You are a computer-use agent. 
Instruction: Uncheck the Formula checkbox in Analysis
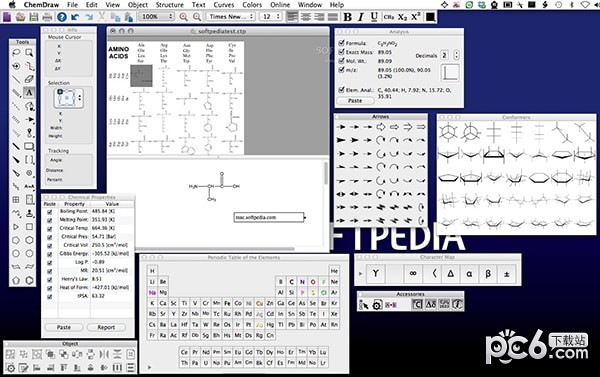click(x=341, y=43)
